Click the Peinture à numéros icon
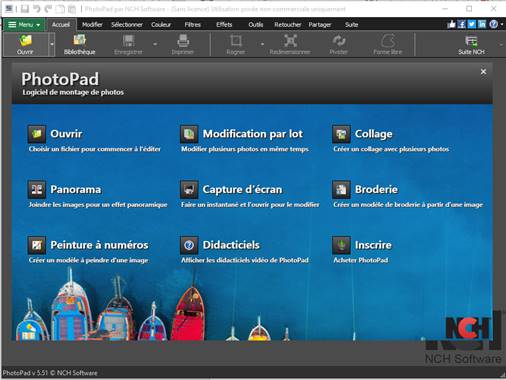This screenshot has width=506, height=380. click(x=37, y=245)
